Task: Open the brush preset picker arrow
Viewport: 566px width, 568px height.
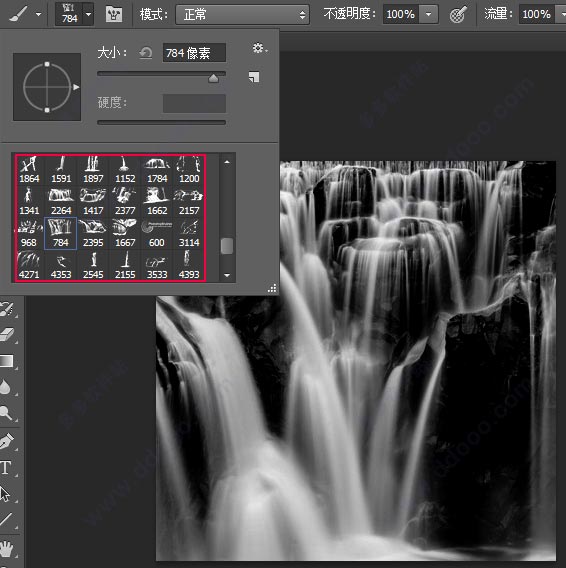Action: (x=88, y=14)
